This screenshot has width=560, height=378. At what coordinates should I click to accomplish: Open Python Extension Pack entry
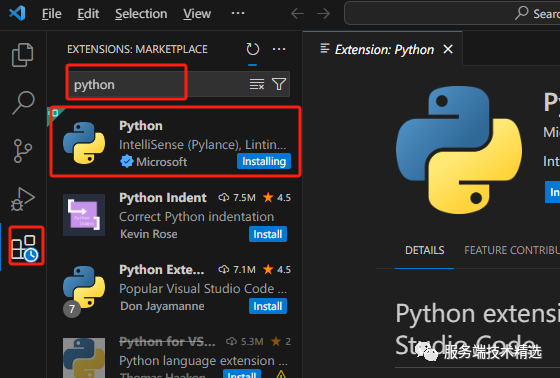click(x=175, y=288)
